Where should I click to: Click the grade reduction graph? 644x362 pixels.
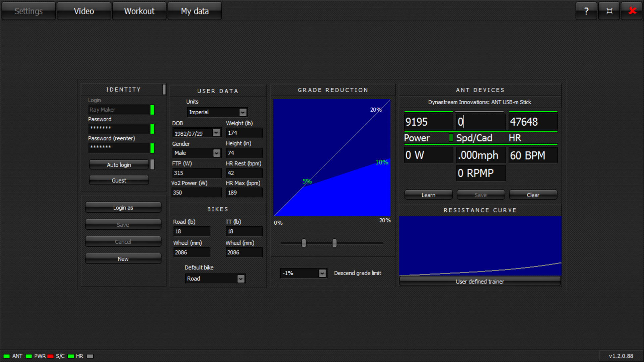pyautogui.click(x=332, y=158)
